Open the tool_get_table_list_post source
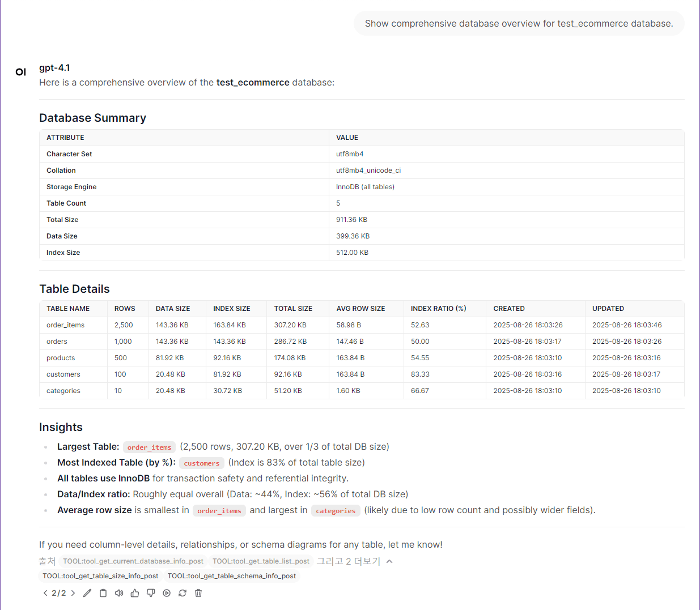 point(261,561)
